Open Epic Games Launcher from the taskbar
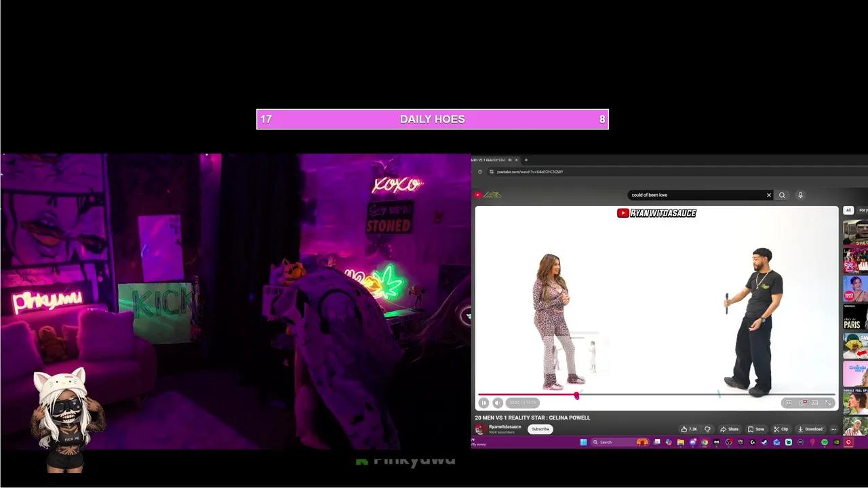Screen dimensions: 868x488 [741, 442]
